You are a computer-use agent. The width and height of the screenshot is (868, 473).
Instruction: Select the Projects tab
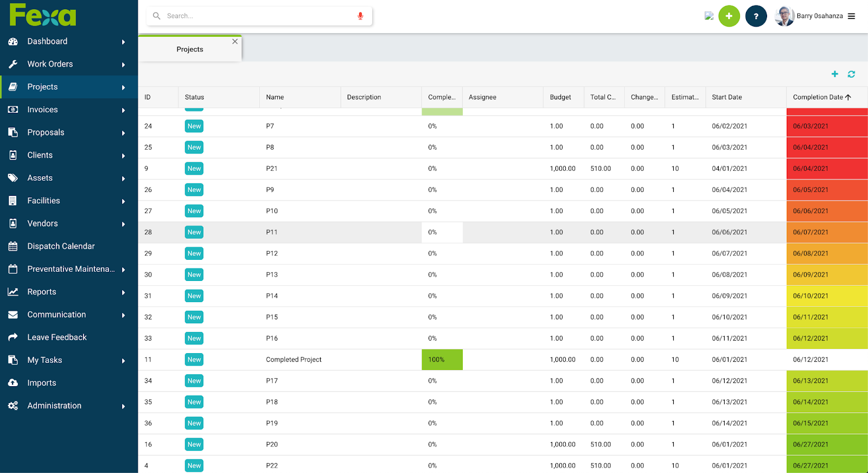(x=190, y=49)
